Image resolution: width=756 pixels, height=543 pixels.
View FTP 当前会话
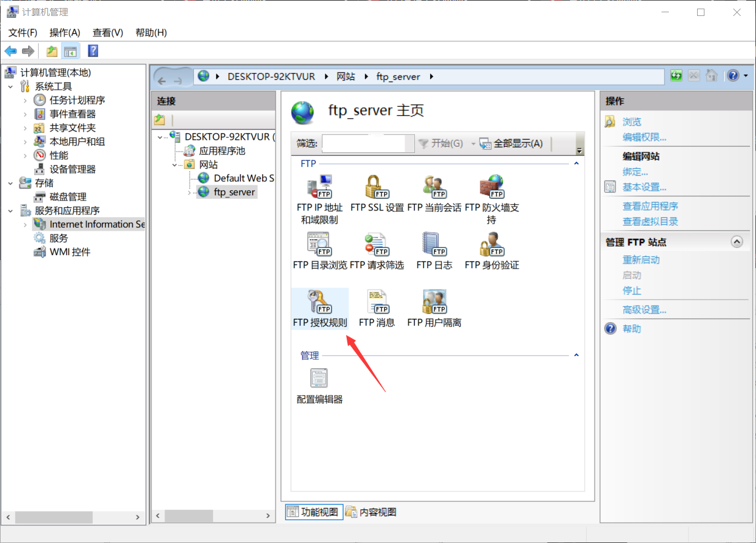pyautogui.click(x=434, y=196)
